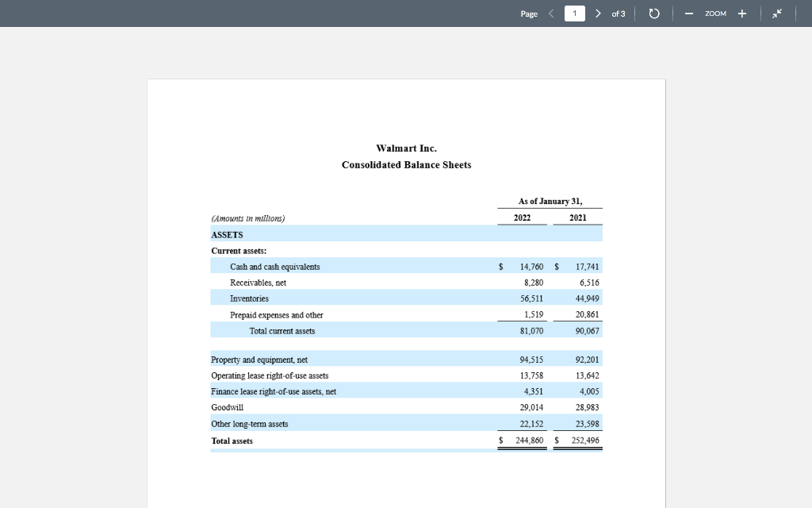Click the 'As of January 31,' header
Screen dimensions: 812x508
click(550, 201)
